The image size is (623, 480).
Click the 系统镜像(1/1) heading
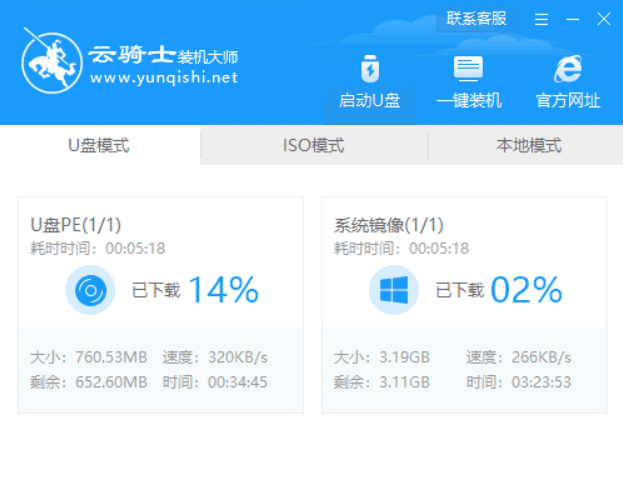click(389, 225)
